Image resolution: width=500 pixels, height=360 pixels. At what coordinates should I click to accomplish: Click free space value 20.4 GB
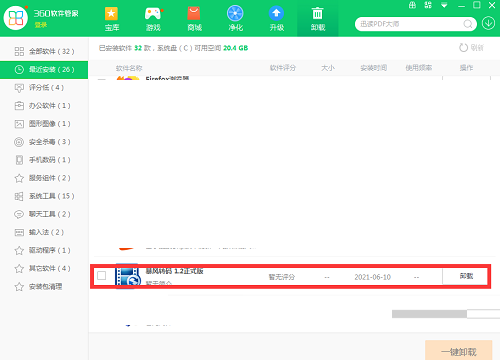(x=235, y=48)
